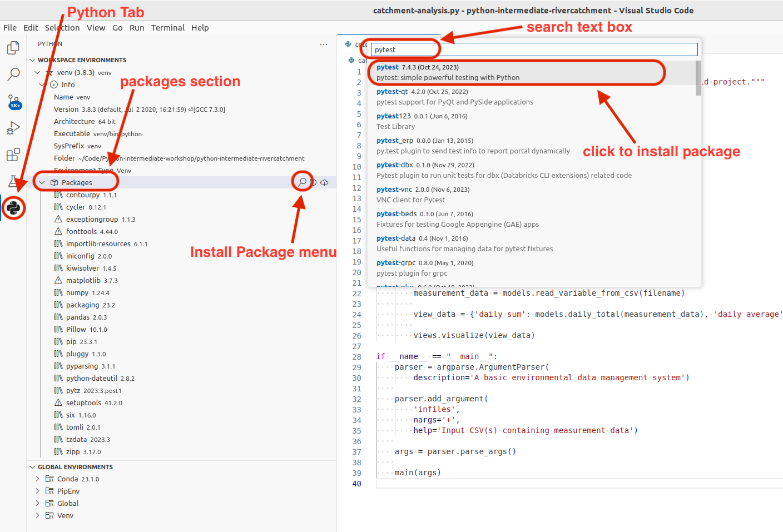Open the Go menu

tap(117, 27)
